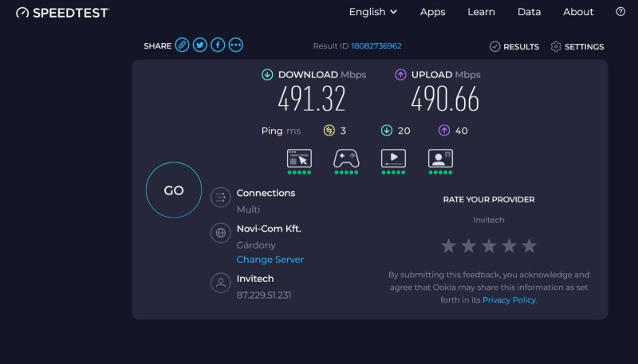Screen dimensions: 638x364
Task: Share the result on Twitter
Action: pyautogui.click(x=200, y=45)
